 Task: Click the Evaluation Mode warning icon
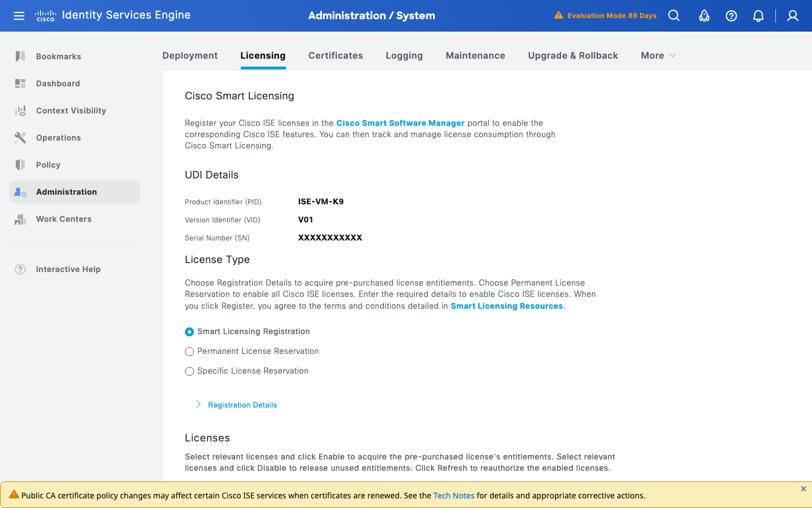(x=558, y=15)
